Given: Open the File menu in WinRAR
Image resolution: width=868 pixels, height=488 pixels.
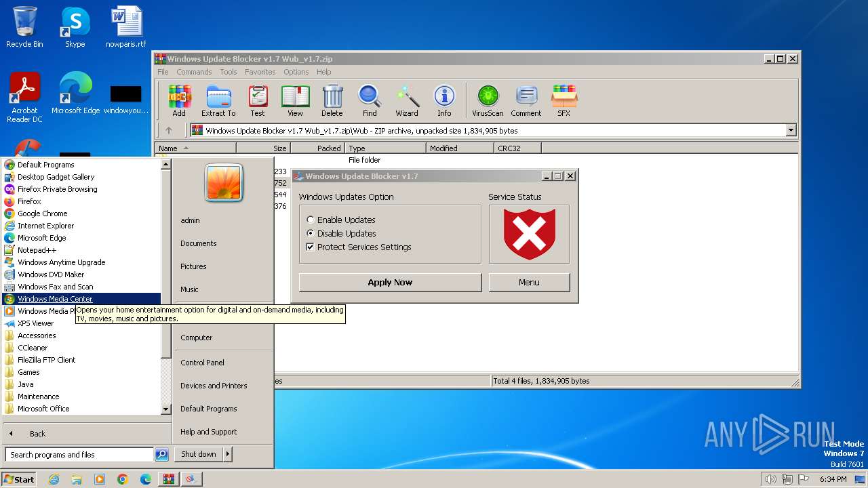Looking at the screenshot, I should coord(163,72).
